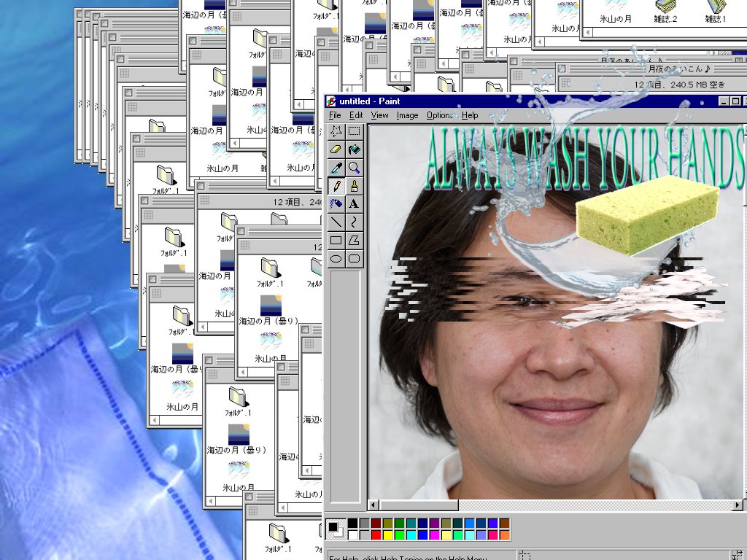Pick the Curve tool in Paint
747x560 pixels.
pyautogui.click(x=354, y=222)
